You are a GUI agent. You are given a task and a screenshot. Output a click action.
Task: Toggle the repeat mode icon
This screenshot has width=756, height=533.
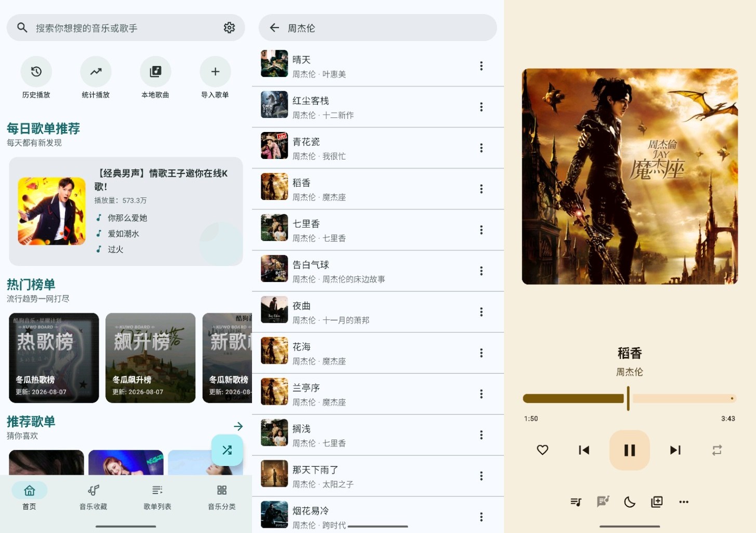point(717,450)
